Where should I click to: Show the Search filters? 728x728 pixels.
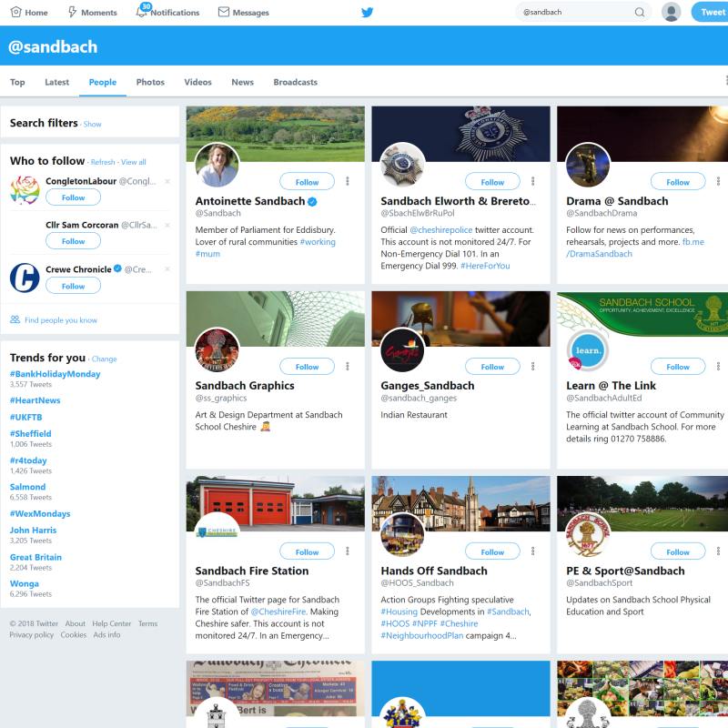pos(93,124)
